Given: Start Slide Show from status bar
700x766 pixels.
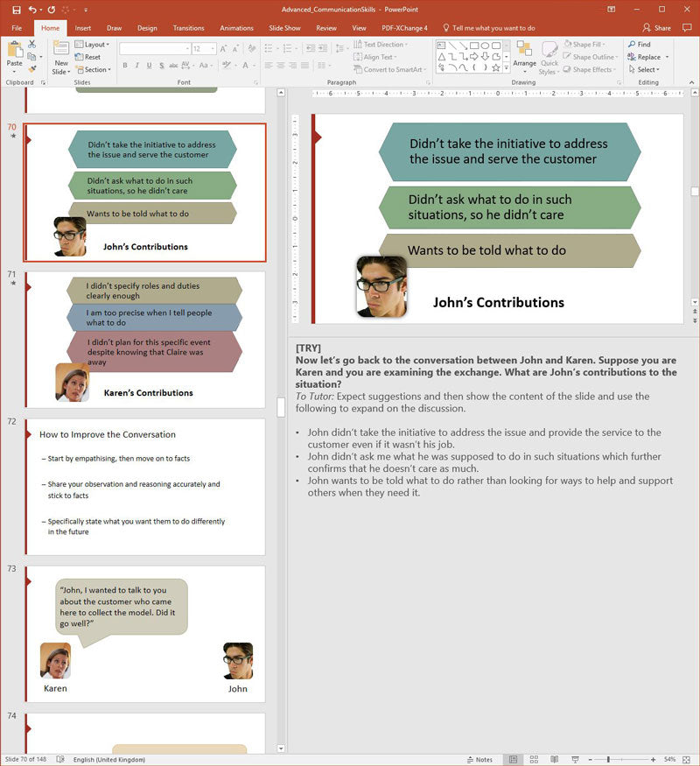Looking at the screenshot, I should point(575,759).
